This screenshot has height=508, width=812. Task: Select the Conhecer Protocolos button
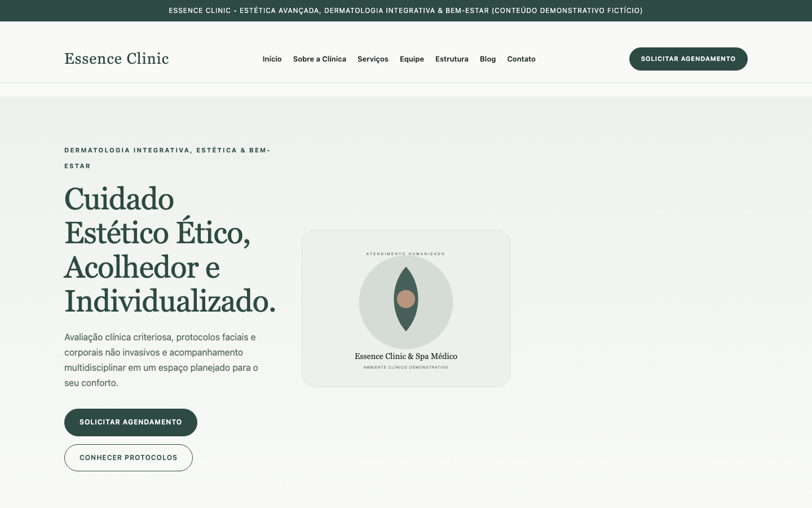pos(129,458)
